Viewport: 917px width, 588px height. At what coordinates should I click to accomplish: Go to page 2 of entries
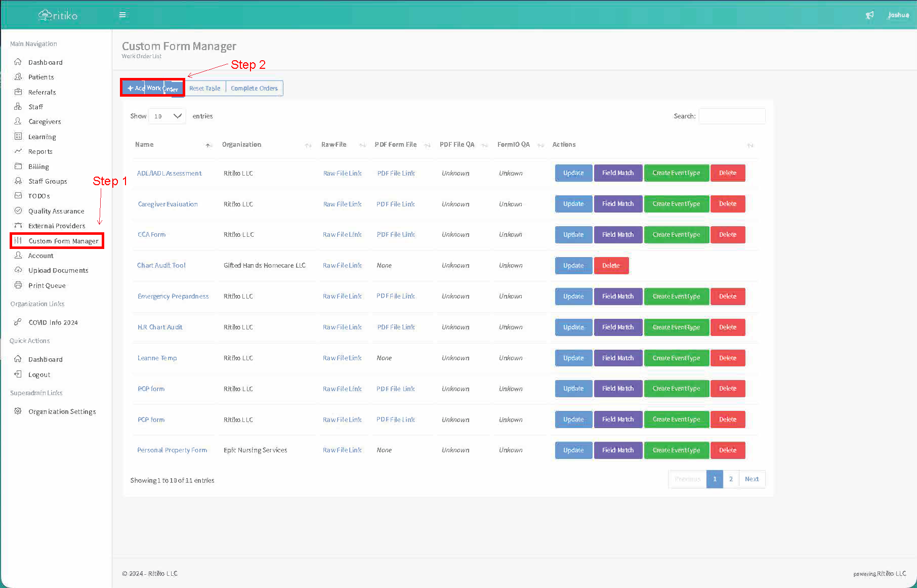click(731, 479)
